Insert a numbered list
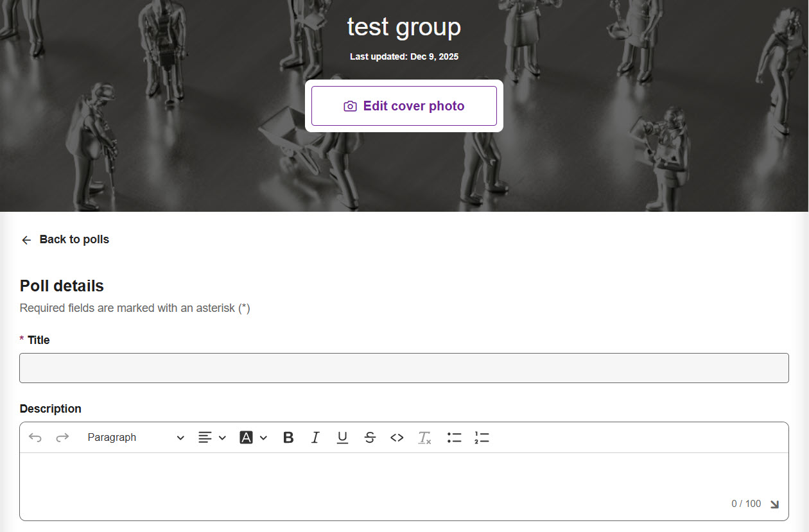Image resolution: width=809 pixels, height=532 pixels. (x=482, y=438)
